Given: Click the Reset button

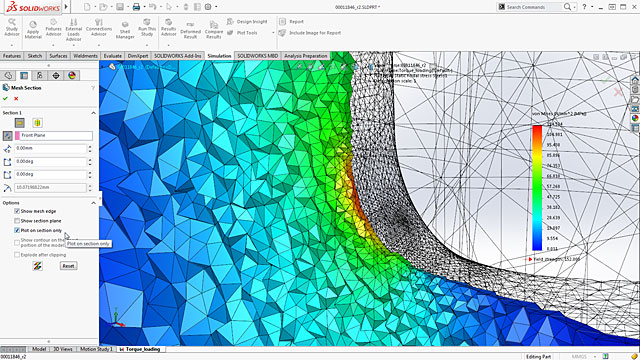Looking at the screenshot, I should click(68, 266).
